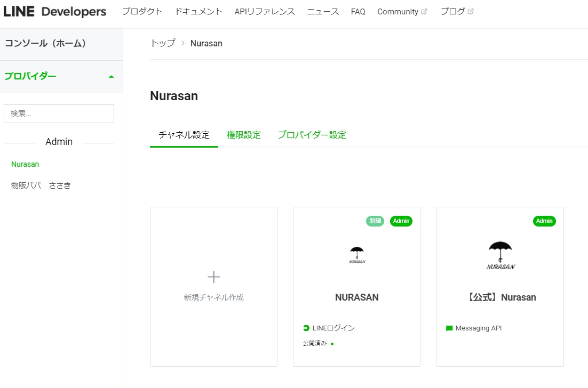Click the NURASAN channel umbrella logo
588x388 pixels.
point(357,255)
